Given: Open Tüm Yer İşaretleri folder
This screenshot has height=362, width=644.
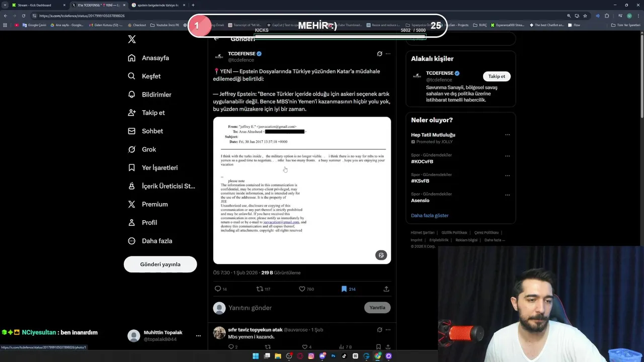Looking at the screenshot, I should click(x=626, y=25).
